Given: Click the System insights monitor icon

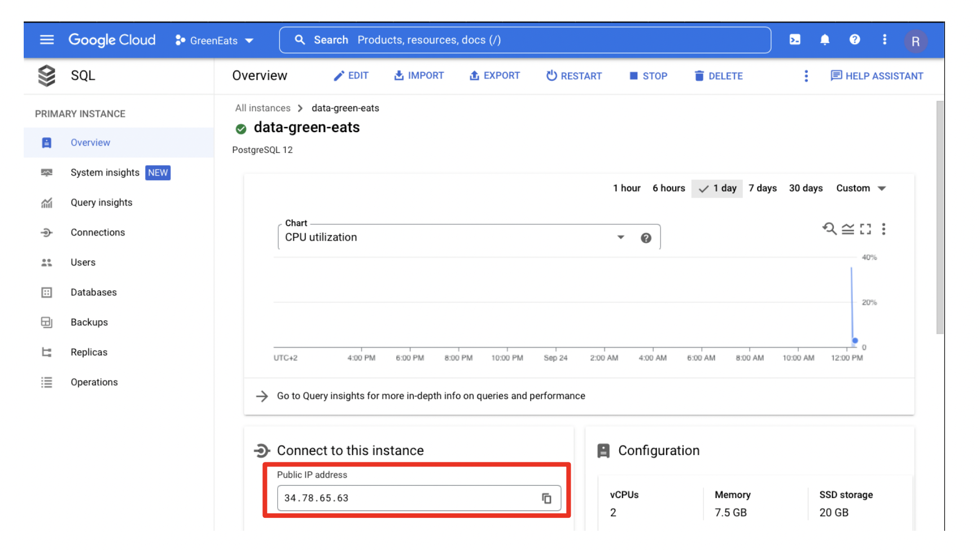Looking at the screenshot, I should tap(47, 173).
